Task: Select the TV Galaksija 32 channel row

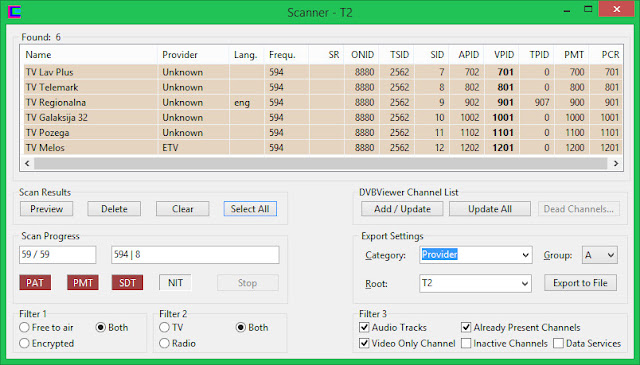Action: 322,118
